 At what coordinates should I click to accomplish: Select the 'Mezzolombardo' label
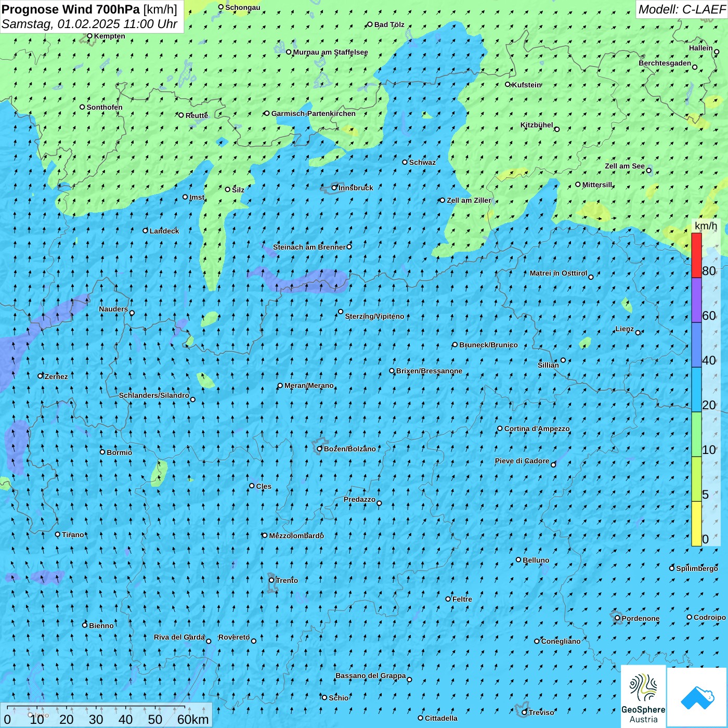[x=296, y=536]
